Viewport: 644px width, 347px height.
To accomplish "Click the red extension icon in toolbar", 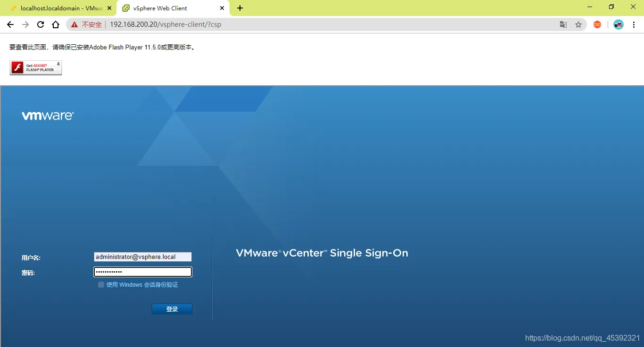I will click(x=597, y=24).
